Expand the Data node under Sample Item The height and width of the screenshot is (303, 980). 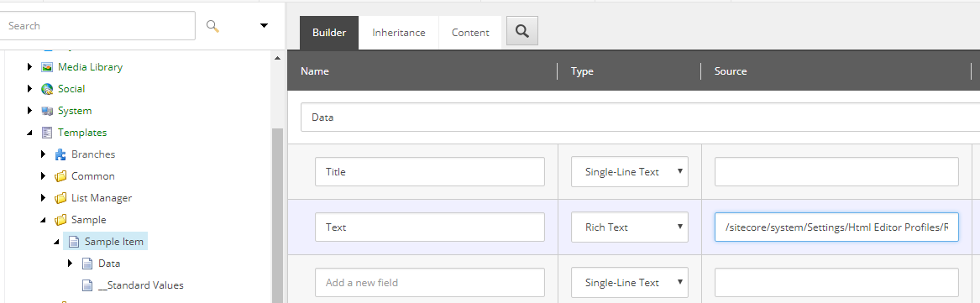pos(70,264)
